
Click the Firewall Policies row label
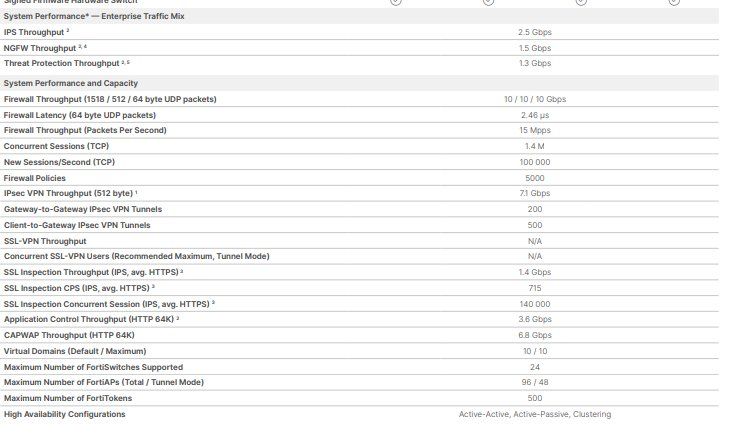coord(35,178)
